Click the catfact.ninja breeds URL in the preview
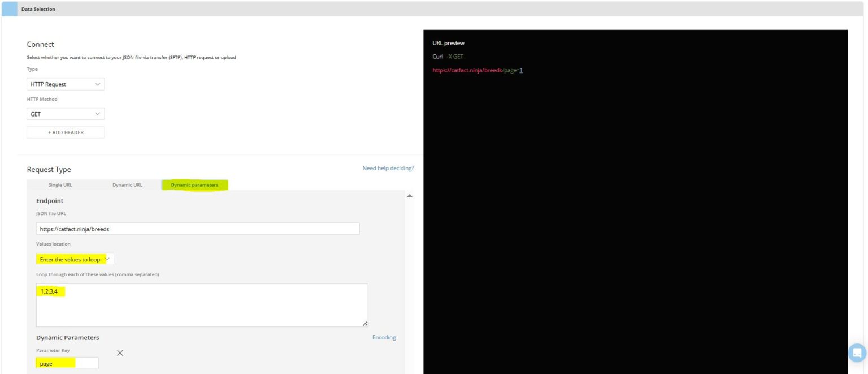The image size is (868, 374). click(x=466, y=70)
